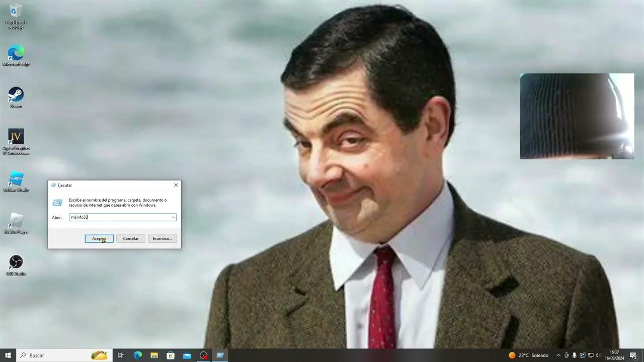The width and height of the screenshot is (644, 362).
Task: Close the Ejecutar dialog window
Action: pyautogui.click(x=176, y=185)
